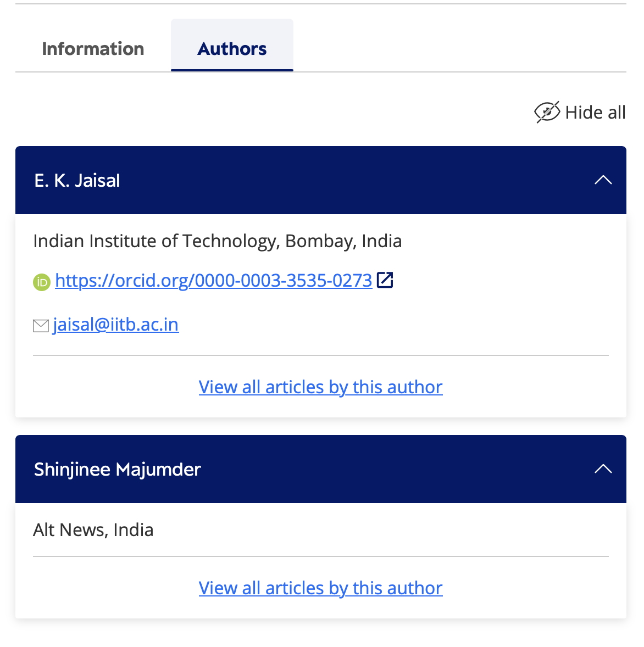Click the 'Hide all' text label
The height and width of the screenshot is (647, 644).
coord(595,113)
